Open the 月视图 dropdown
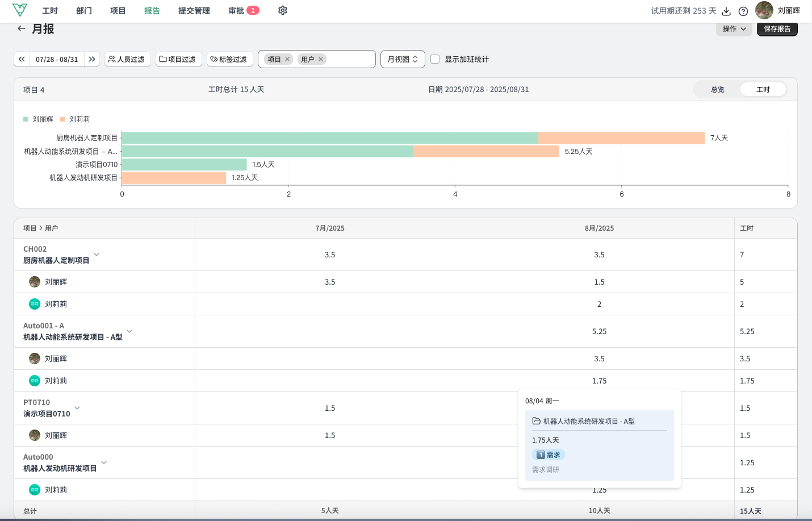 click(x=403, y=59)
